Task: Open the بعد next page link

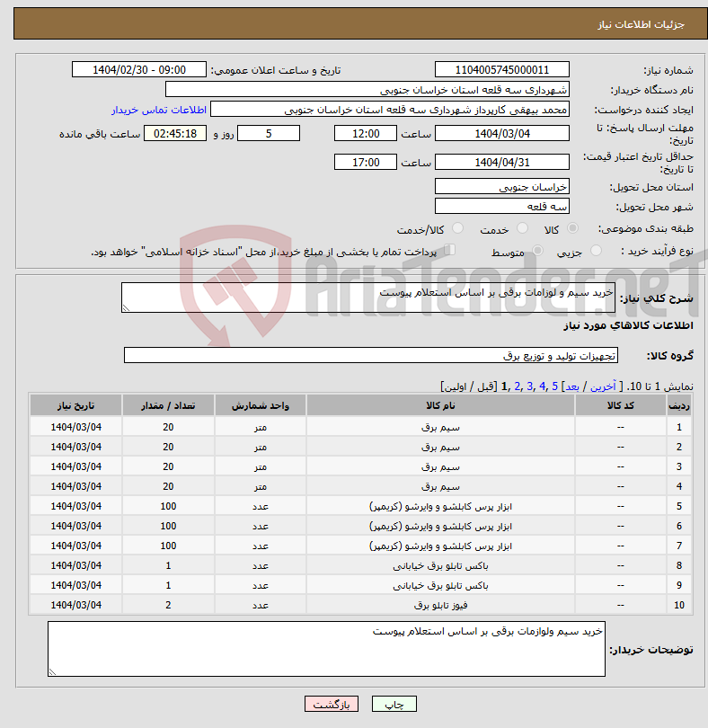Action: tap(572, 386)
